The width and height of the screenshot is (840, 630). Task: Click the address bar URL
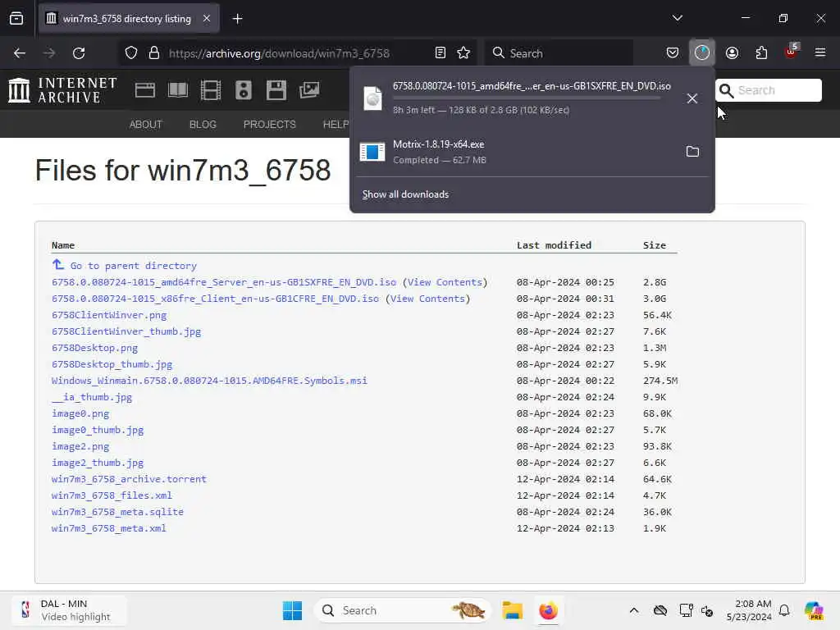tap(279, 53)
